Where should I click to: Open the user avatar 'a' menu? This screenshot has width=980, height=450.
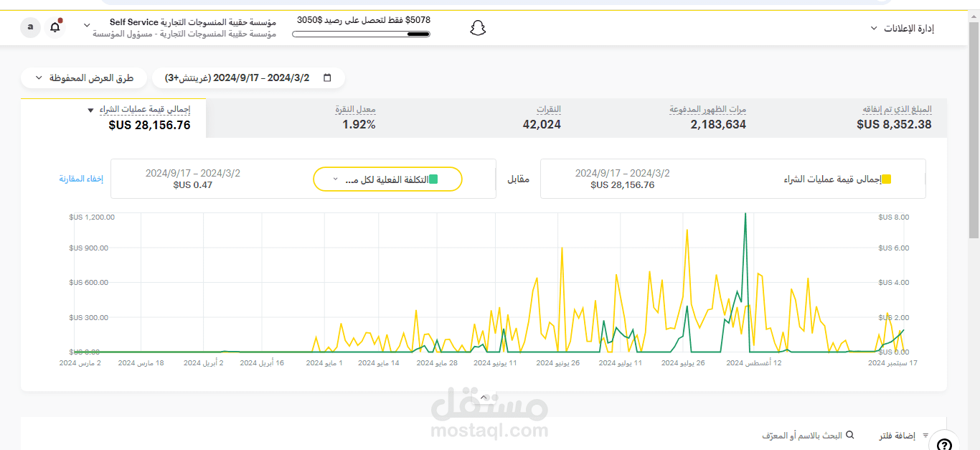click(x=30, y=27)
